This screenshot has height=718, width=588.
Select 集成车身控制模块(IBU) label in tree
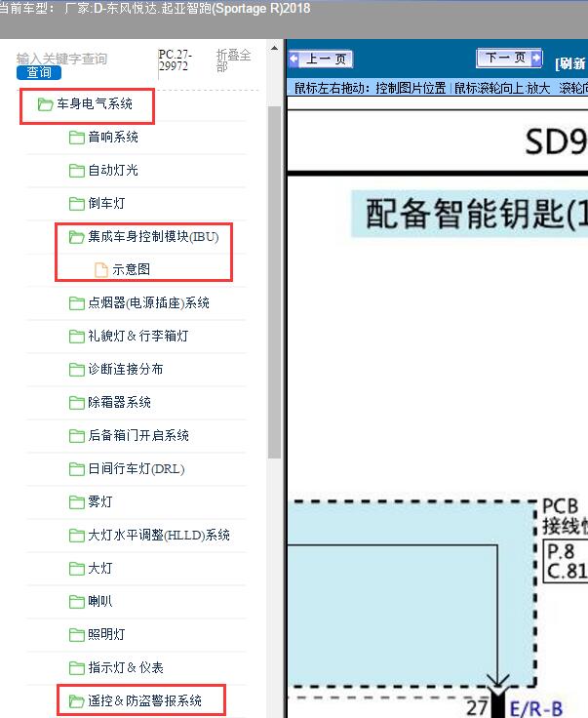153,236
